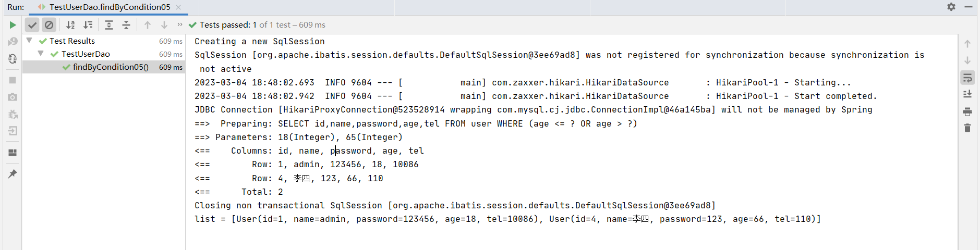This screenshot has width=980, height=250.
Task: Select the TestUserDao.findByCondition05 run tab
Action: click(x=110, y=7)
